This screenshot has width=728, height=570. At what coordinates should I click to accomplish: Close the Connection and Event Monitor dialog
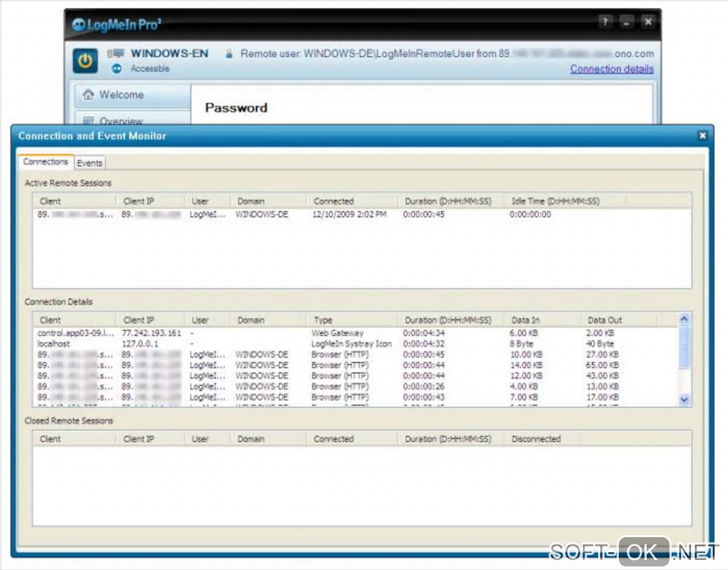(x=702, y=136)
